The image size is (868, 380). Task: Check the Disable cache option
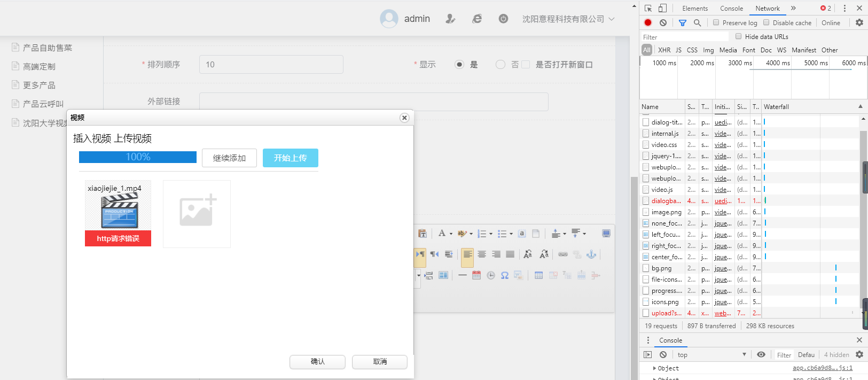pos(767,22)
